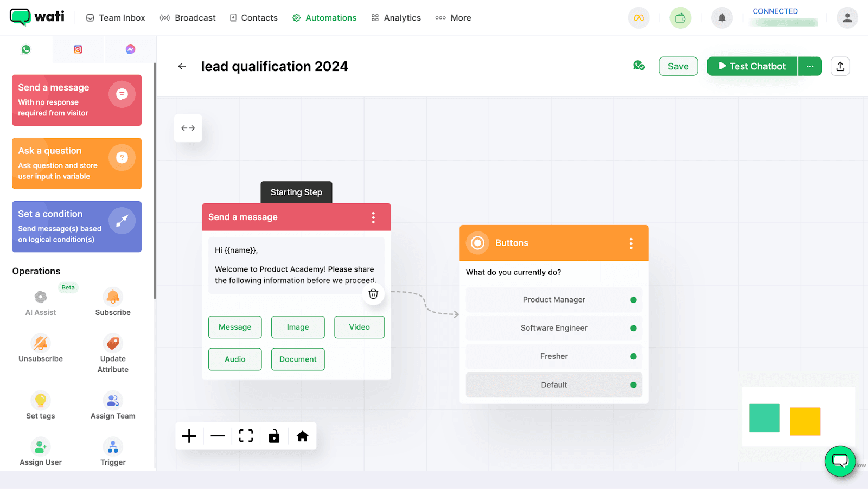The image size is (868, 489).
Task: Click the yellow node in minimap
Action: point(805,421)
